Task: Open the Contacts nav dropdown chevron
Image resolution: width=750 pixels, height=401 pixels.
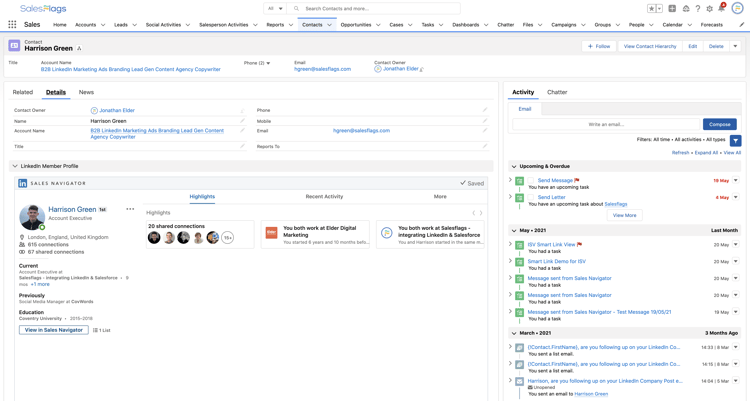Action: click(330, 25)
